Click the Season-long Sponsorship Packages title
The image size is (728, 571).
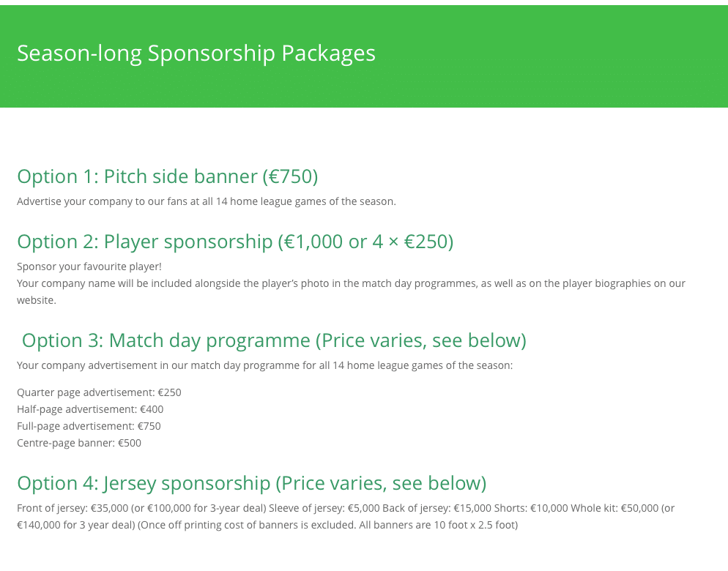tap(196, 53)
